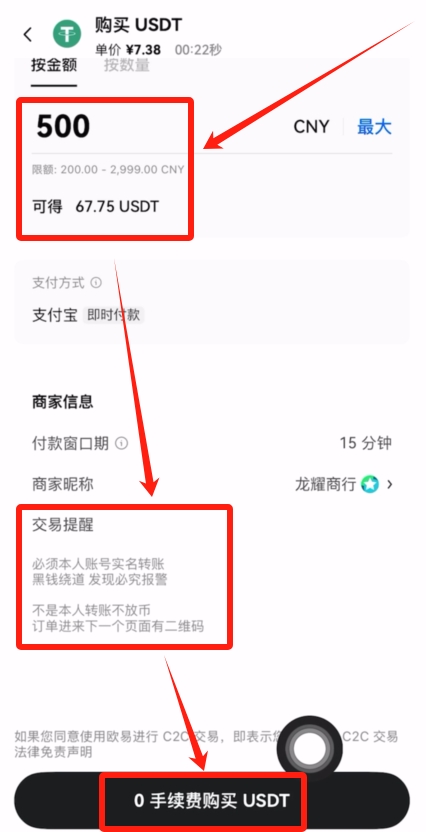Screen dimensions: 426x832
Task: Tap the 可得 67.75 USDT line
Action: point(95,206)
